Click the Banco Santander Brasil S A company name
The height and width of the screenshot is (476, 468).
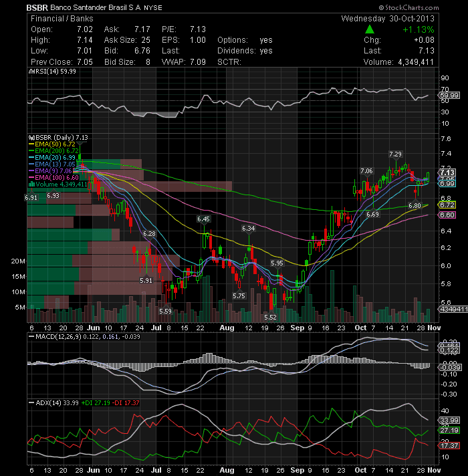(95, 7)
